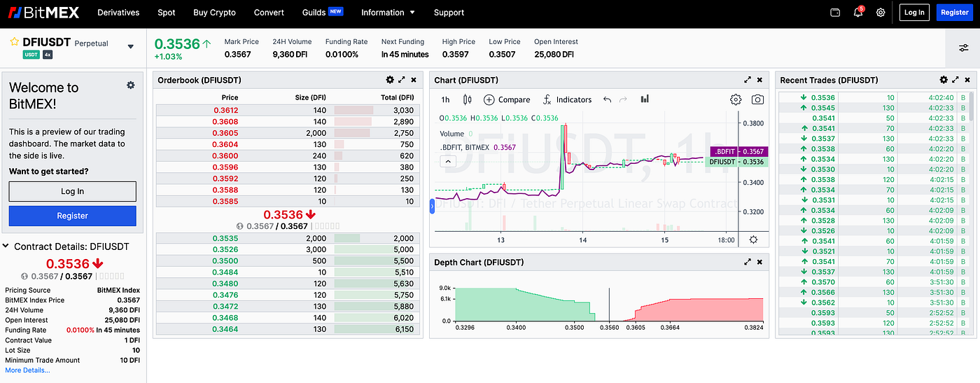Click the blue Register button in top navigation

(x=955, y=12)
